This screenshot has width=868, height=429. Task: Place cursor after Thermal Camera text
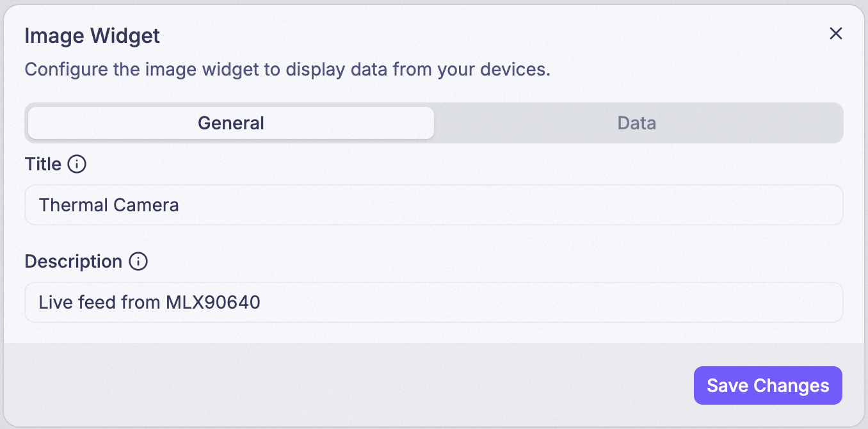(x=181, y=206)
